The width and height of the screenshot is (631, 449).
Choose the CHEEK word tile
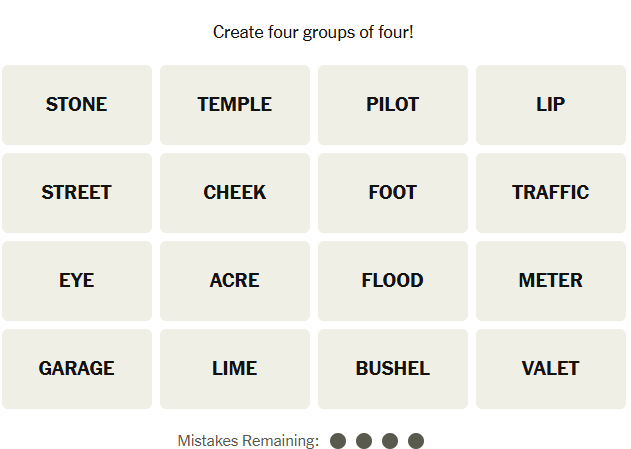235,193
